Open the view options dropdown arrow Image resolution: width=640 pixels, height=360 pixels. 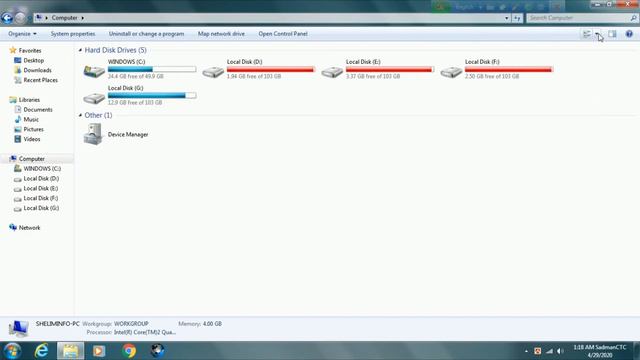click(597, 34)
